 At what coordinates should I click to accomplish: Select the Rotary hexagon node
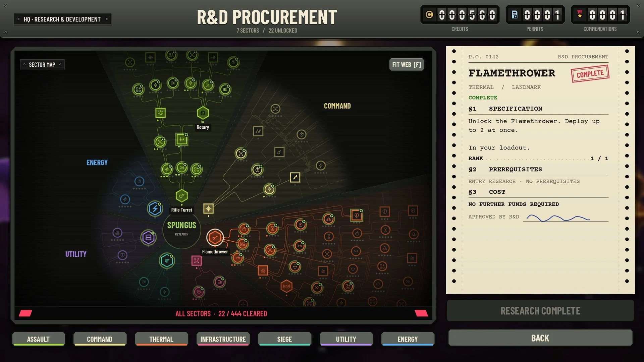pos(203,113)
